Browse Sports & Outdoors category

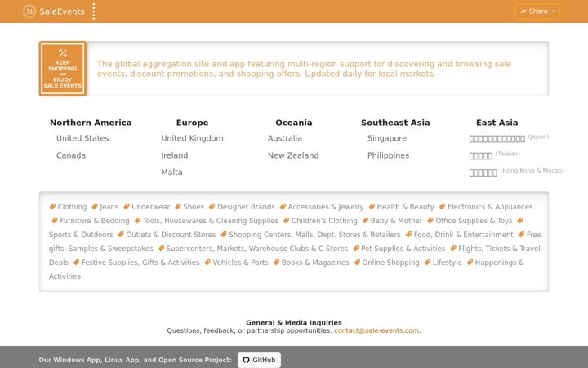point(81,235)
